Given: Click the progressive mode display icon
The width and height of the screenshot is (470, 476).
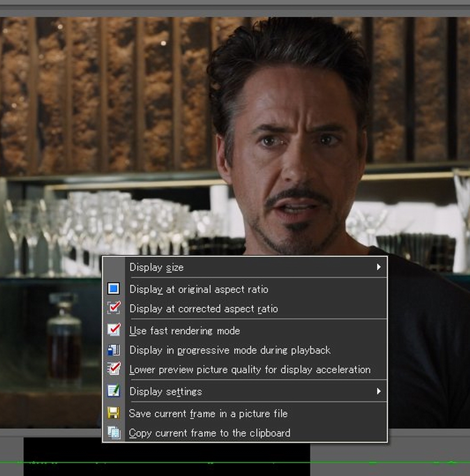Looking at the screenshot, I should 113,350.
